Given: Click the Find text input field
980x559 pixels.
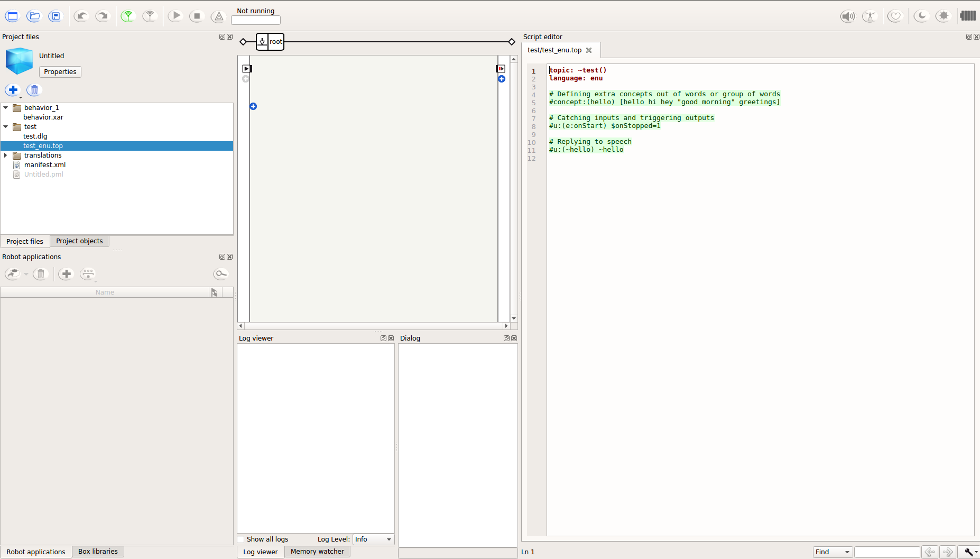Looking at the screenshot, I should (x=887, y=552).
